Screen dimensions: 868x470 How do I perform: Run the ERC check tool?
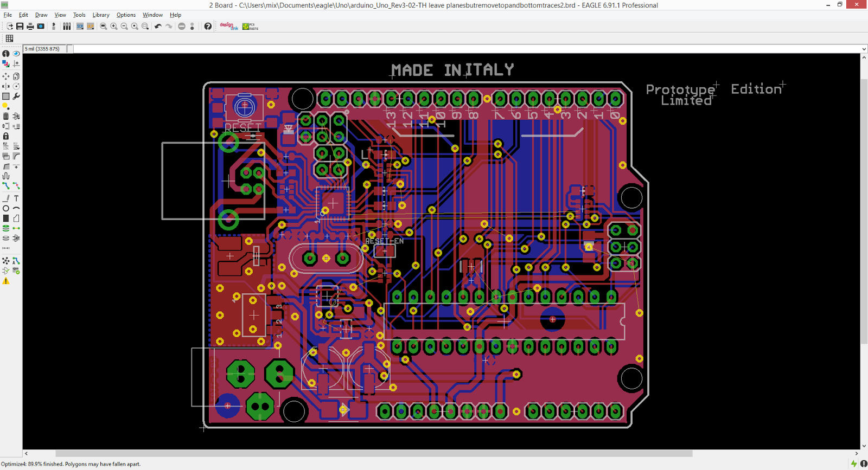pyautogui.click(x=6, y=271)
